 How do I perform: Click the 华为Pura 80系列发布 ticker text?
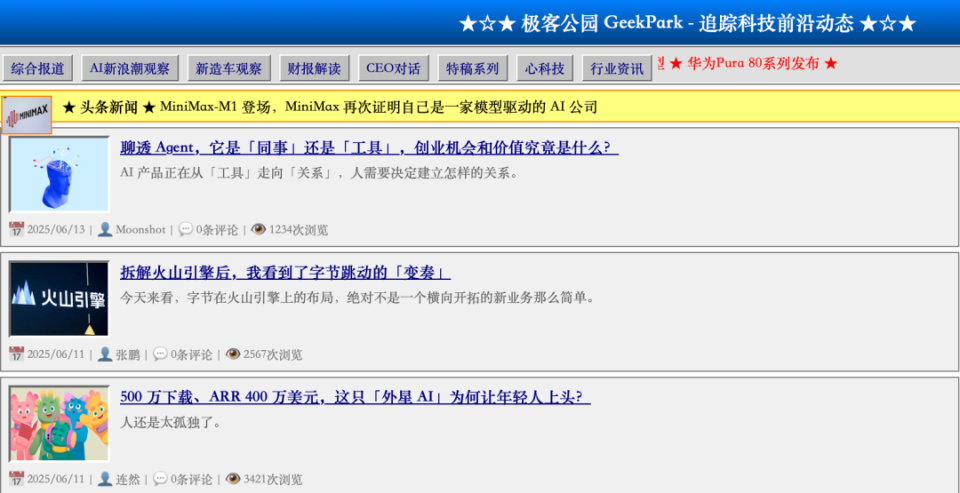753,64
